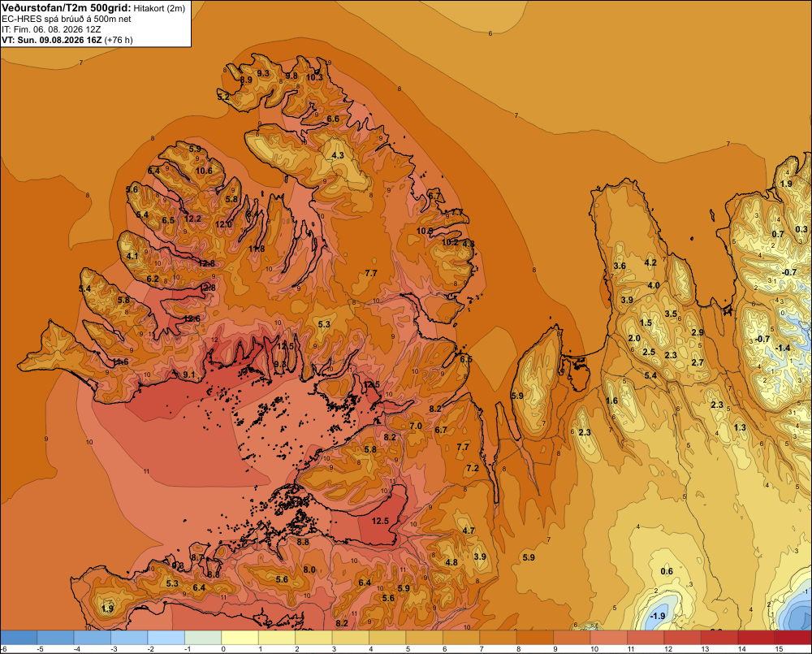Click the 9.1 temperature value
The width and height of the screenshot is (812, 654).
click(x=189, y=375)
